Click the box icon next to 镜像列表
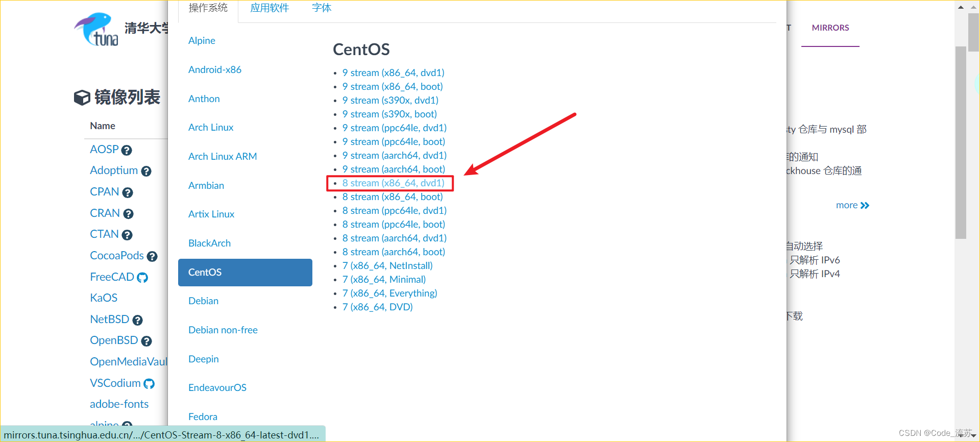 tap(82, 97)
